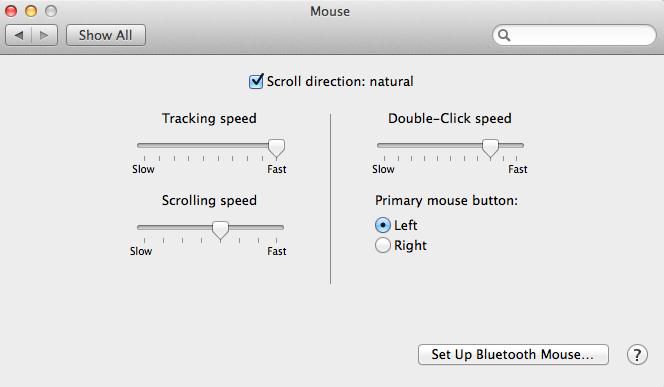The width and height of the screenshot is (664, 387).
Task: Click the Tracking speed slider knob
Action: [x=277, y=148]
